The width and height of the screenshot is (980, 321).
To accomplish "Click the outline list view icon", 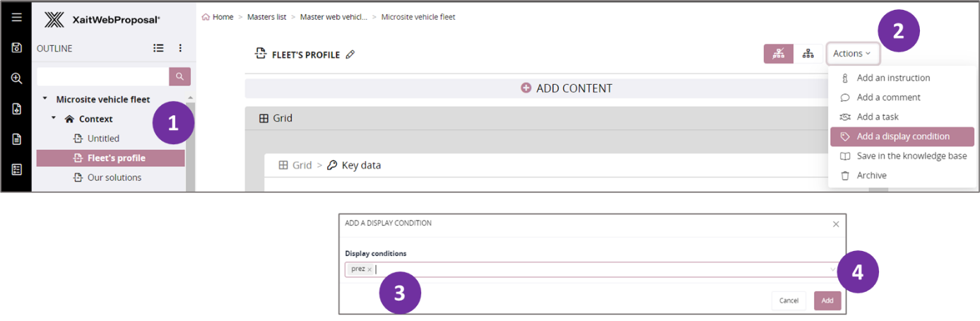I will (x=159, y=48).
